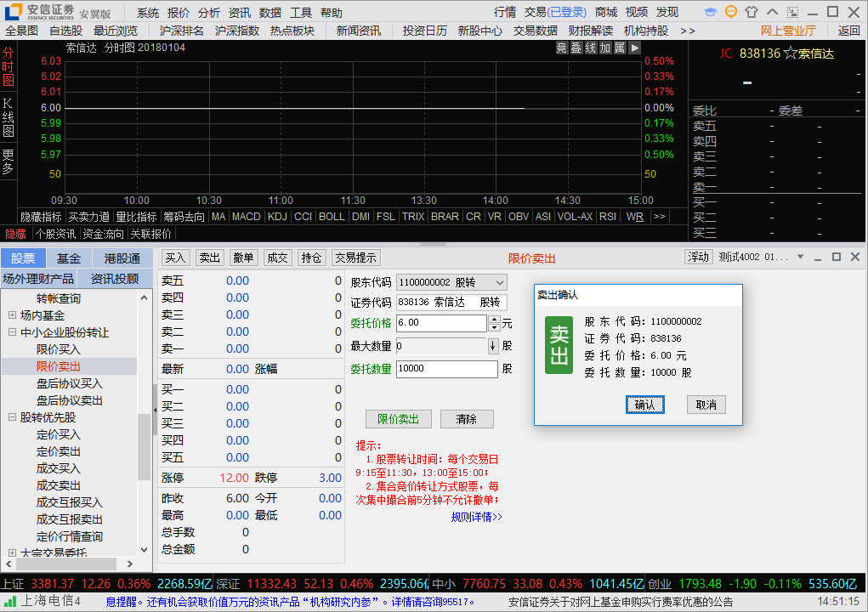Toggle the MACD indicator
The width and height of the screenshot is (868, 612).
pos(247,217)
